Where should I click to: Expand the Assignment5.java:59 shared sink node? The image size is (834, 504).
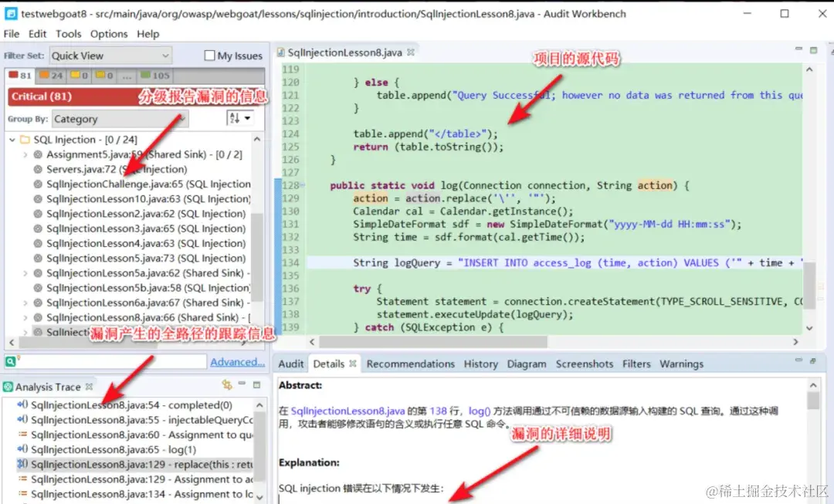tap(25, 154)
